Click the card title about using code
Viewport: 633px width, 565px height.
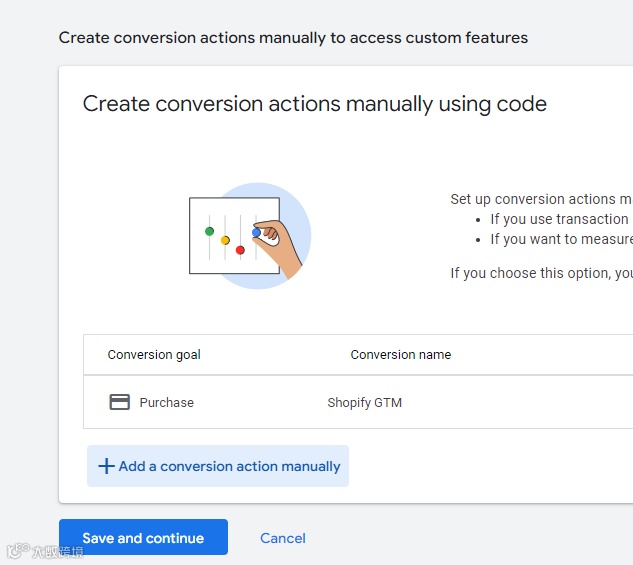pyautogui.click(x=314, y=104)
